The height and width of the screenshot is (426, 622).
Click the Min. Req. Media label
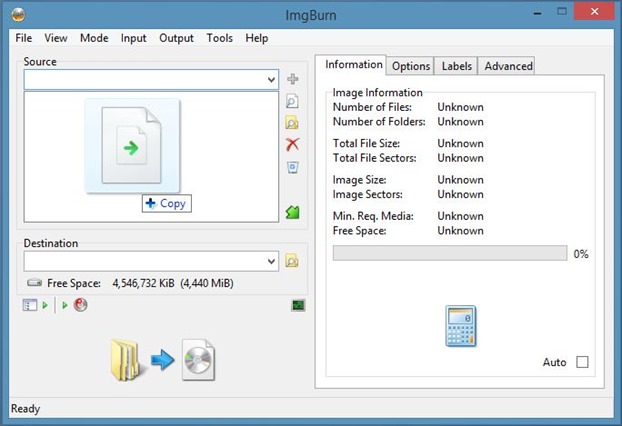pyautogui.click(x=373, y=216)
